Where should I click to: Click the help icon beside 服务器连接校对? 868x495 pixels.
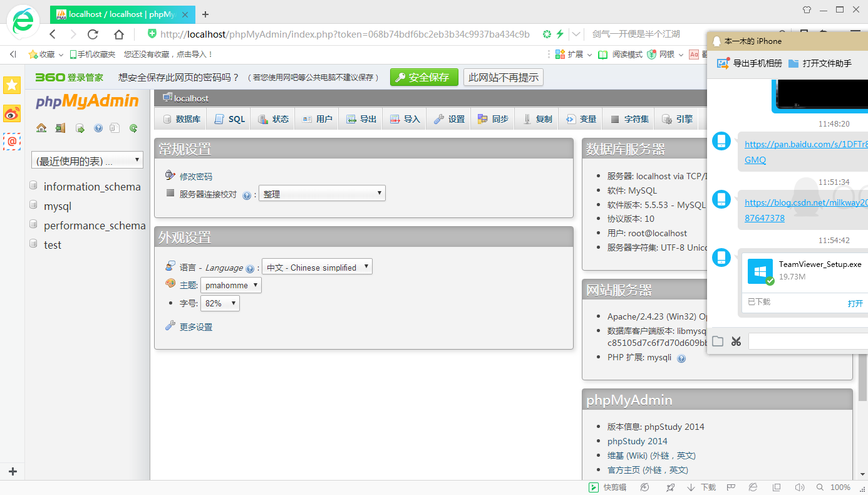tap(247, 195)
